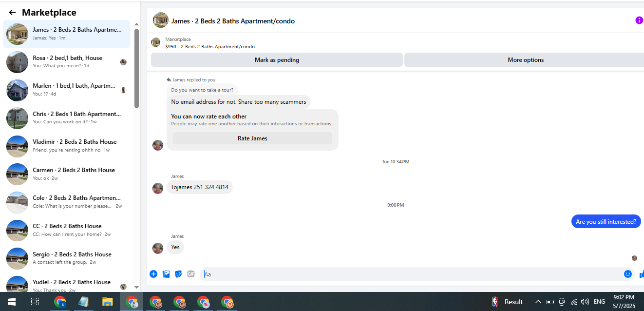The height and width of the screenshot is (311, 644).
Task: Click the Rate James button
Action: coord(252,138)
